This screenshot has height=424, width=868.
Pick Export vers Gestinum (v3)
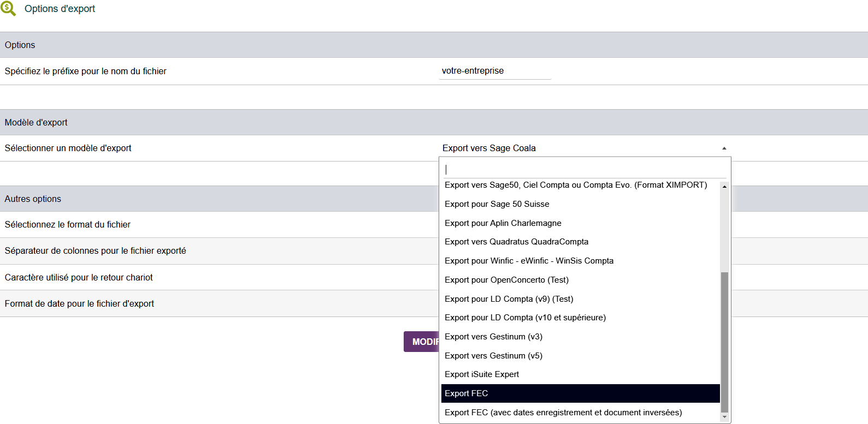pos(580,337)
